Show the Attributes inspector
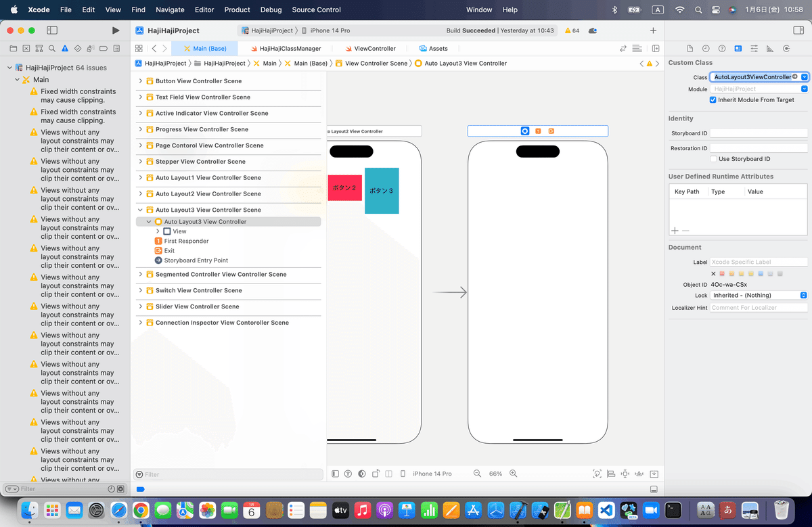The image size is (812, 527). [754, 49]
